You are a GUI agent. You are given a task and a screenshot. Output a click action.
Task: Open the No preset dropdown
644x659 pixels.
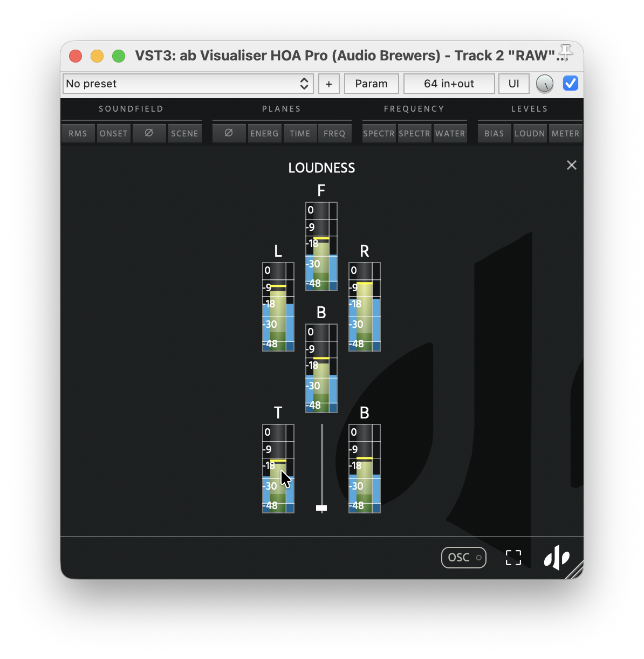[x=187, y=84]
